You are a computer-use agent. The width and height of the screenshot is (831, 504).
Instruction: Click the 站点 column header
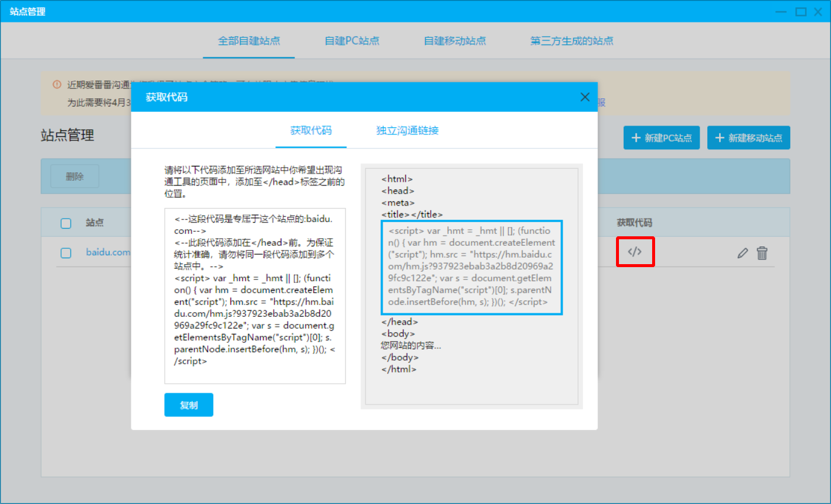click(95, 223)
